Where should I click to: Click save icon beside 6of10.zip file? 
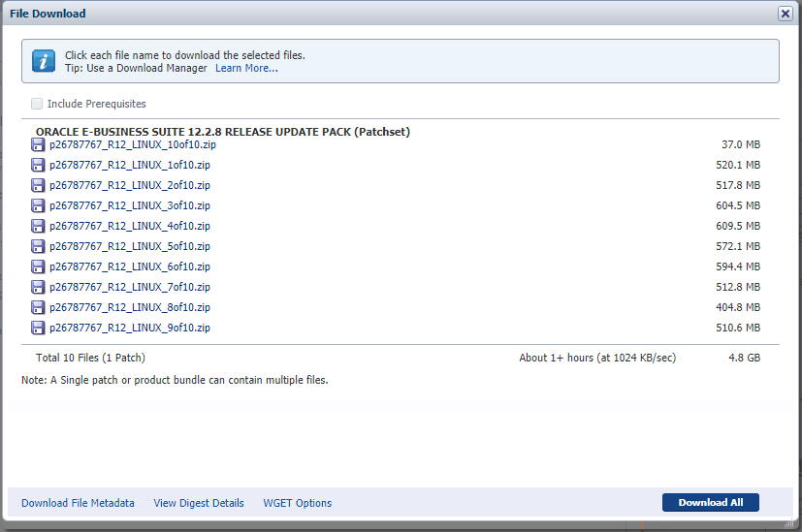(38, 266)
